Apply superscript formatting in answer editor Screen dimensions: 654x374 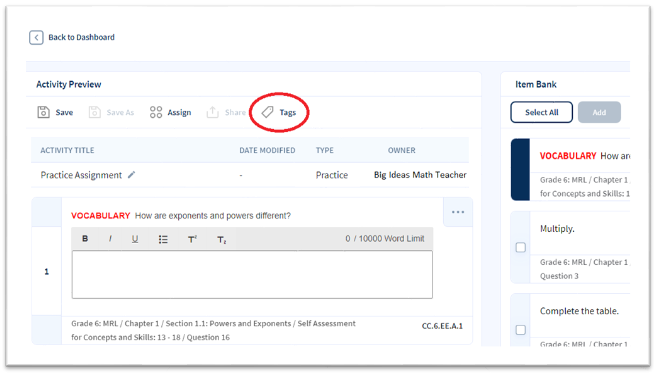192,239
